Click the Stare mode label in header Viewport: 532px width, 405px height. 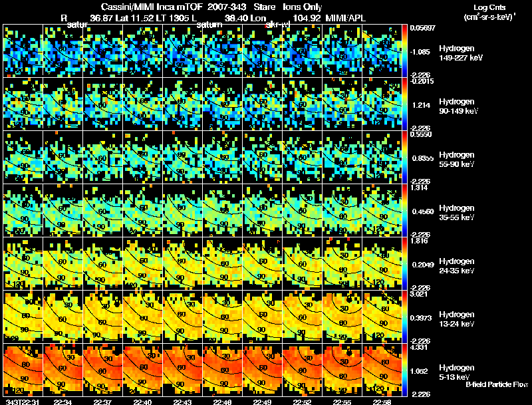[x=264, y=7]
